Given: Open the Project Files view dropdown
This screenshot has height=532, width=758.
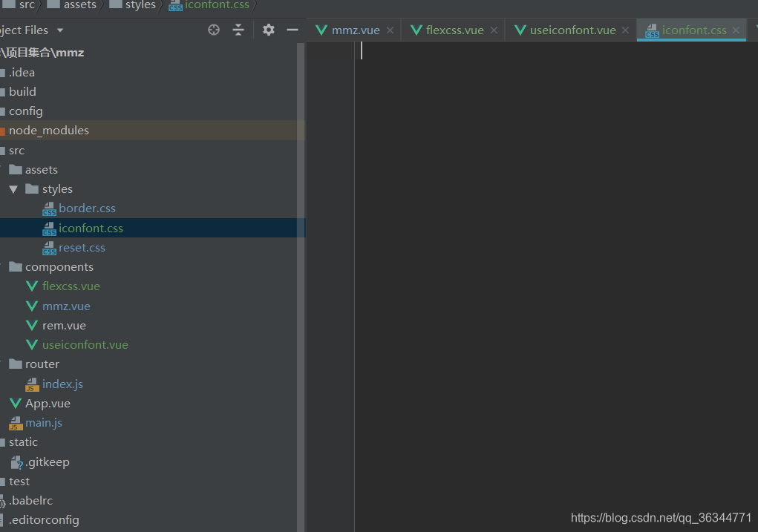Looking at the screenshot, I should point(60,30).
